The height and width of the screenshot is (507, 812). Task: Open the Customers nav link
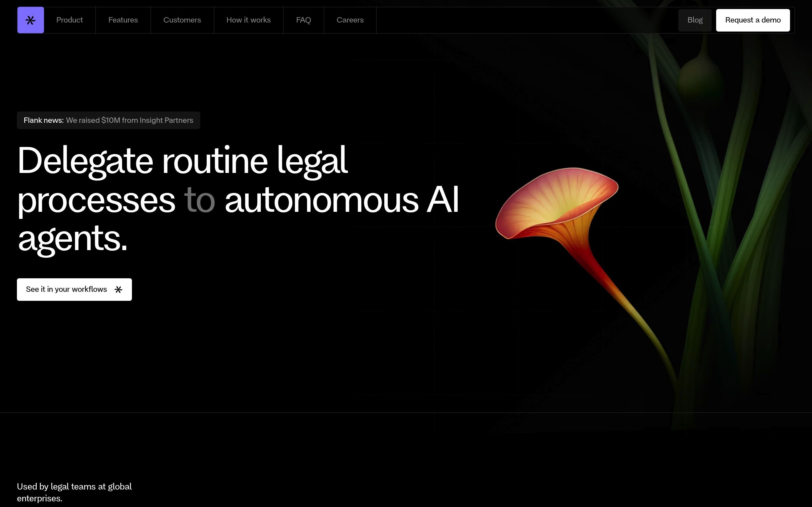(182, 20)
